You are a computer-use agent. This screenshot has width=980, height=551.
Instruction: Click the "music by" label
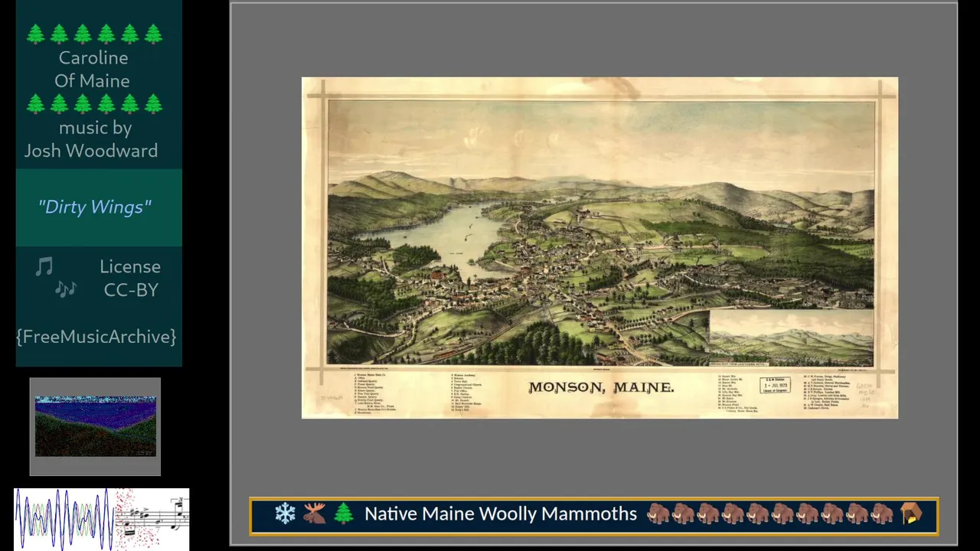pos(95,128)
